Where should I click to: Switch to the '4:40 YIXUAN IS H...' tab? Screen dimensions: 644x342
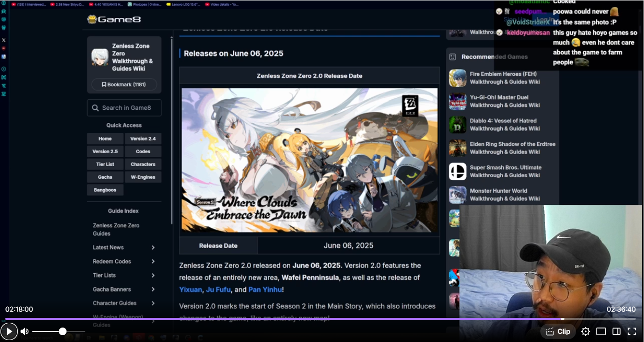(106, 4)
